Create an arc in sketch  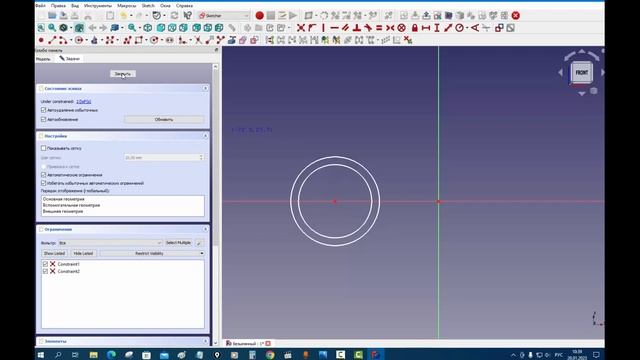[63, 40]
